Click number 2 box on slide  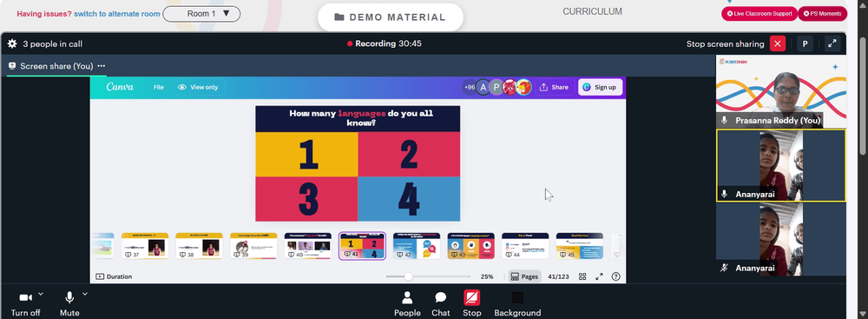point(409,154)
